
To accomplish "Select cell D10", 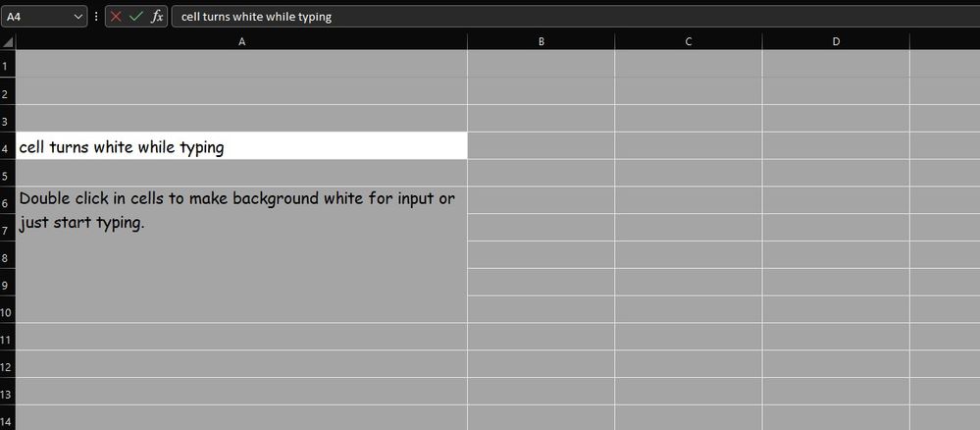I will [x=835, y=311].
